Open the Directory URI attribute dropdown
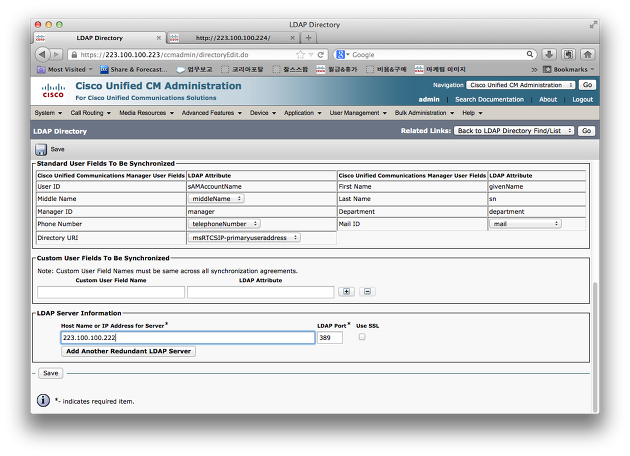Screen dimensions: 630x456 [x=244, y=238]
